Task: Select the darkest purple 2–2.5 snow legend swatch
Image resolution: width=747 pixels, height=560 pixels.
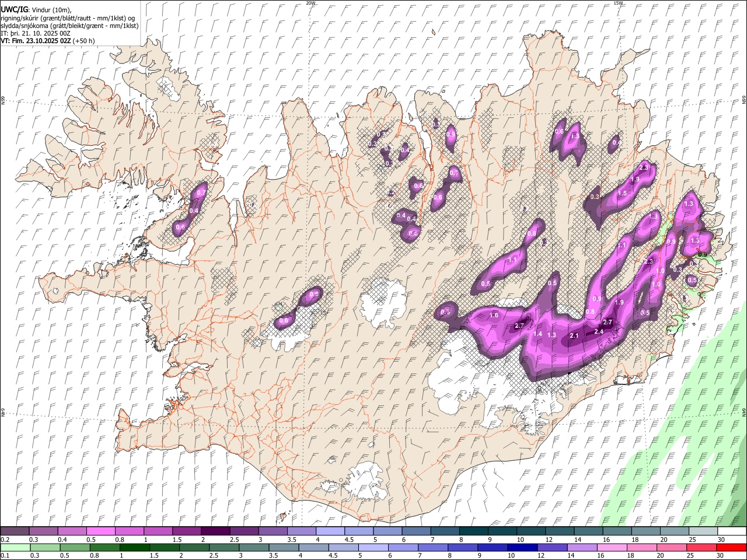Action: click(x=215, y=531)
